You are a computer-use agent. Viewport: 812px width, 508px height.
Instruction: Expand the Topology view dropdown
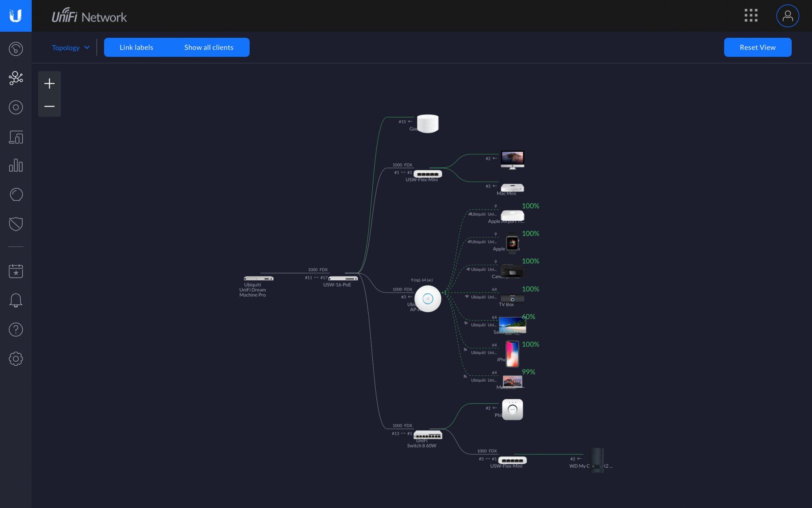coord(71,48)
